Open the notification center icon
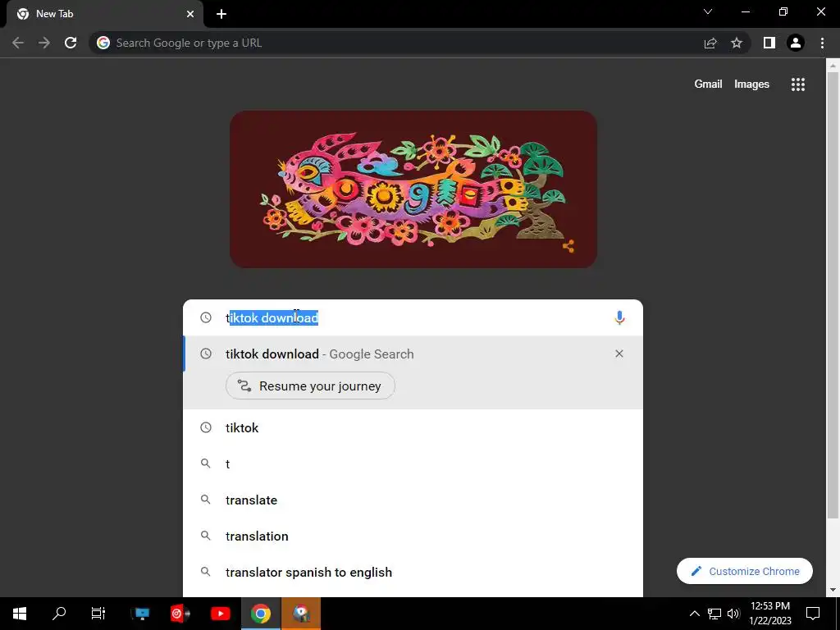The width and height of the screenshot is (840, 630). pos(813,614)
